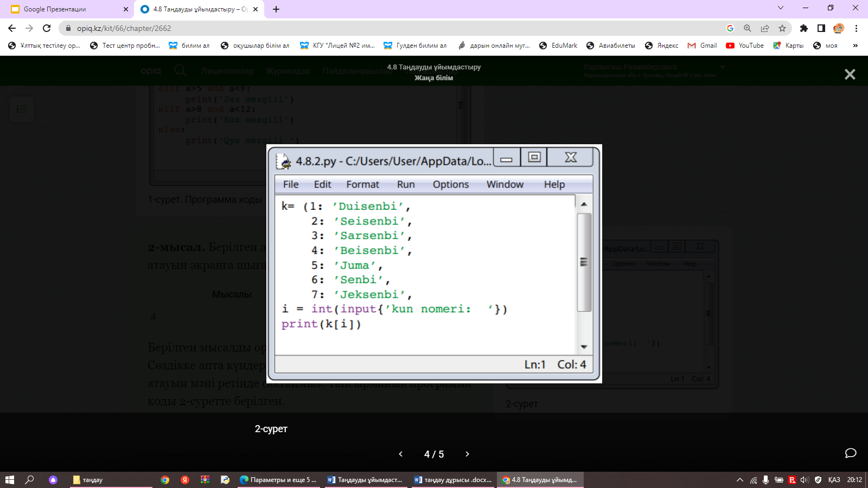Viewport: 868px width, 488px height.
Task: Switch to Word тандау дурысы .docx window
Action: coord(453,480)
